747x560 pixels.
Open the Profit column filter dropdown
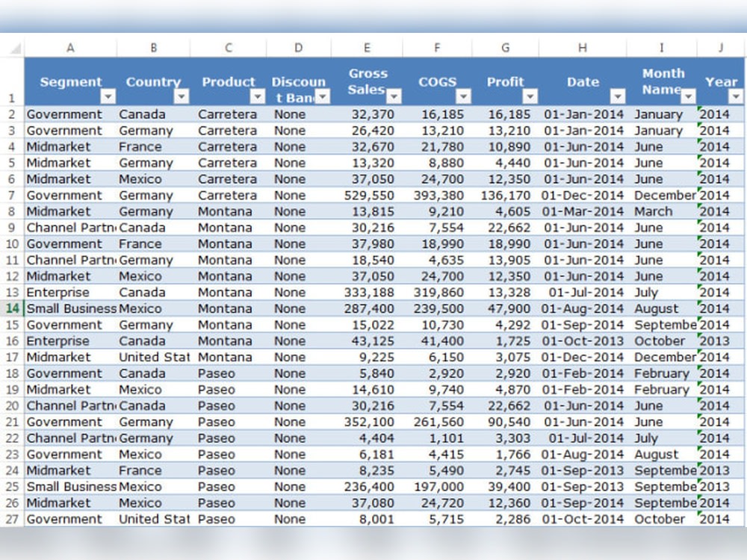pyautogui.click(x=530, y=96)
